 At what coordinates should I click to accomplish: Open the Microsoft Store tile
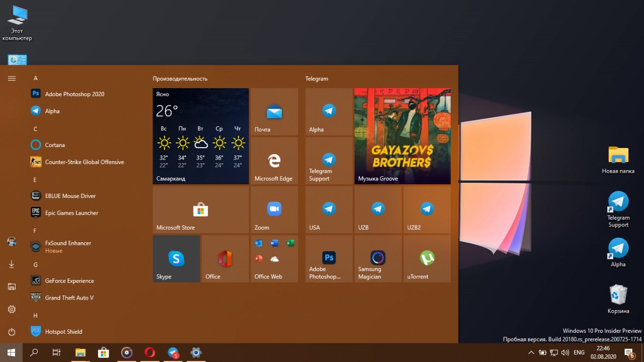(201, 209)
